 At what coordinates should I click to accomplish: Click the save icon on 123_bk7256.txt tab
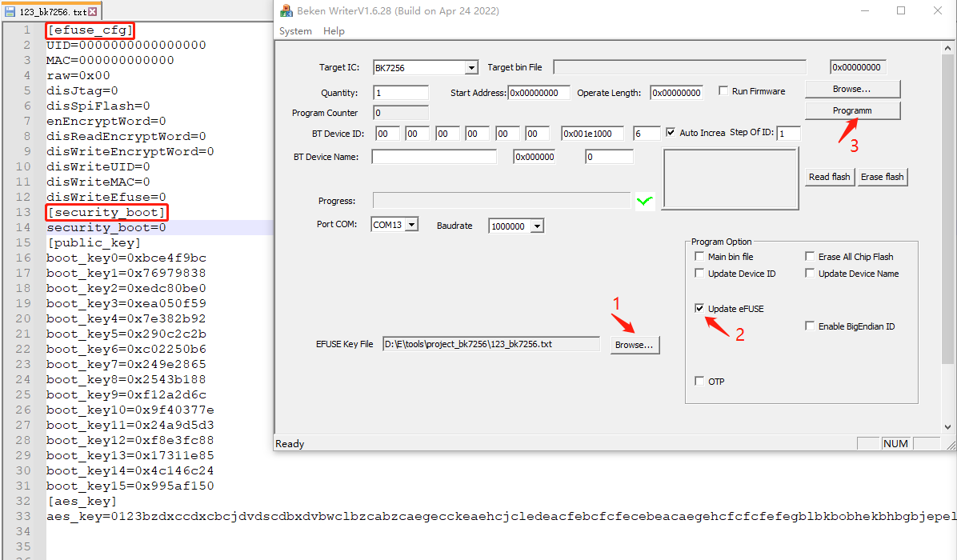10,12
